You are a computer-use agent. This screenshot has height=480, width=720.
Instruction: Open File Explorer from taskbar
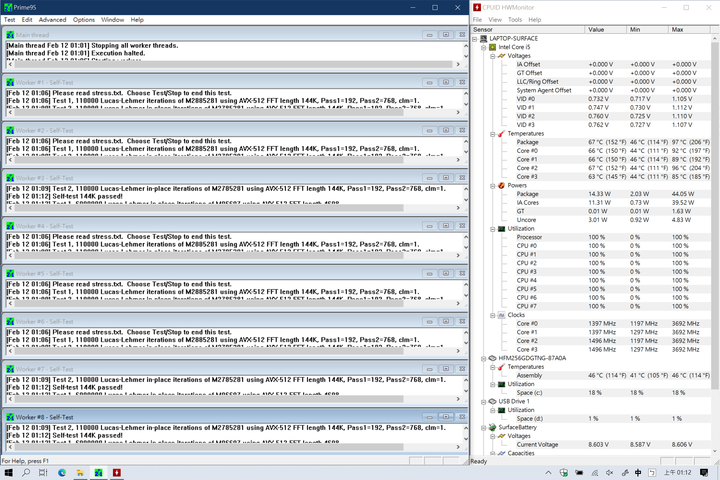pyautogui.click(x=80, y=473)
